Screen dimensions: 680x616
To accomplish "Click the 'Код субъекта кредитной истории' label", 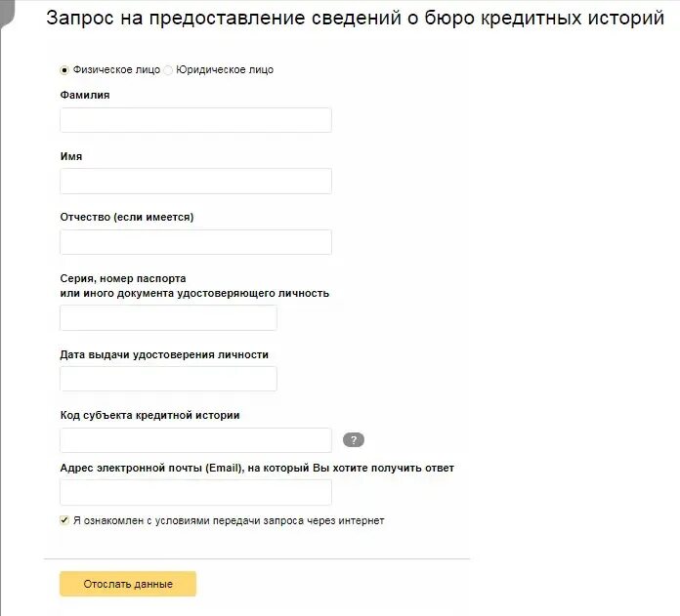I will tap(149, 415).
